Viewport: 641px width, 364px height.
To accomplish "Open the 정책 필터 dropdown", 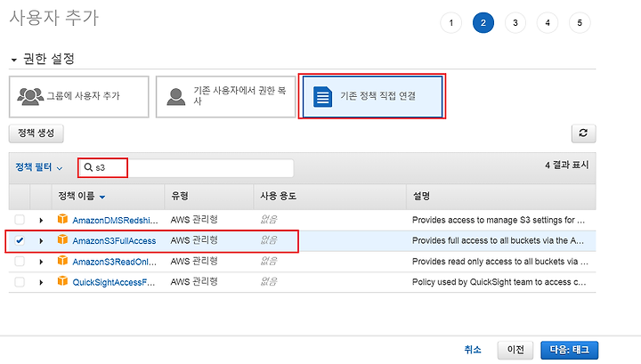I will click(39, 167).
